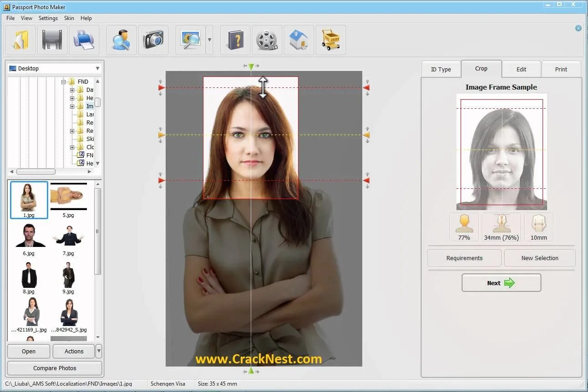Click the left yellow eye line marker
588x392 pixels.
coord(161,135)
